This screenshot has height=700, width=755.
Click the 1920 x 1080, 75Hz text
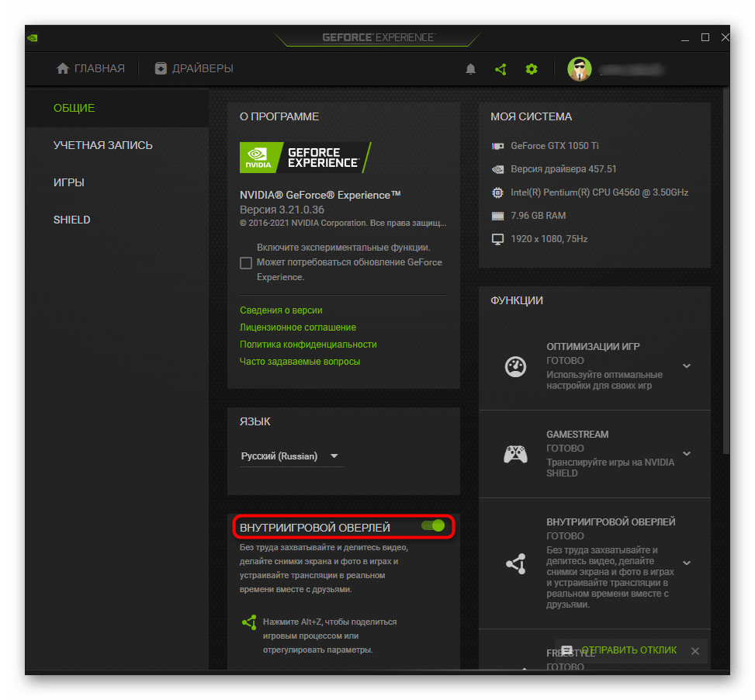[549, 239]
